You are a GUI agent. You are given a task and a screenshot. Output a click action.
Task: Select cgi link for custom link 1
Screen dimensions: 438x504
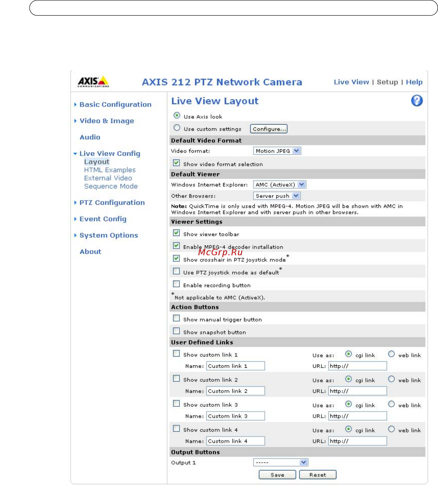(x=348, y=354)
